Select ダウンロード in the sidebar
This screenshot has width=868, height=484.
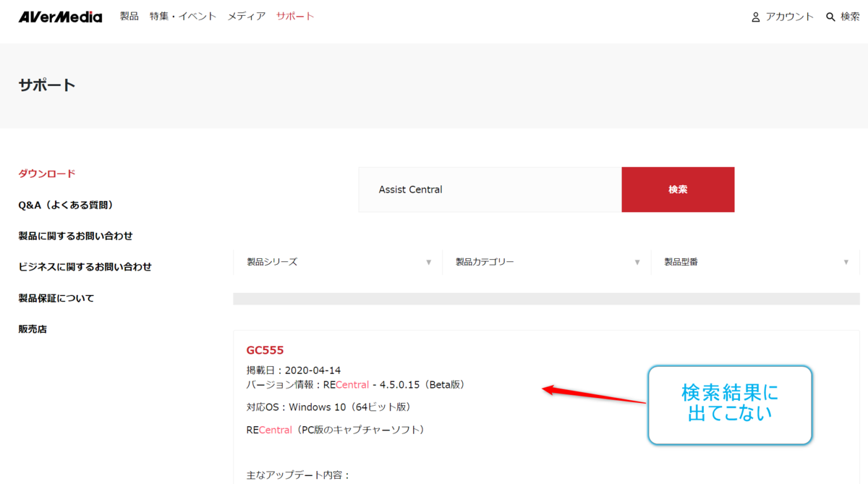pos(47,174)
